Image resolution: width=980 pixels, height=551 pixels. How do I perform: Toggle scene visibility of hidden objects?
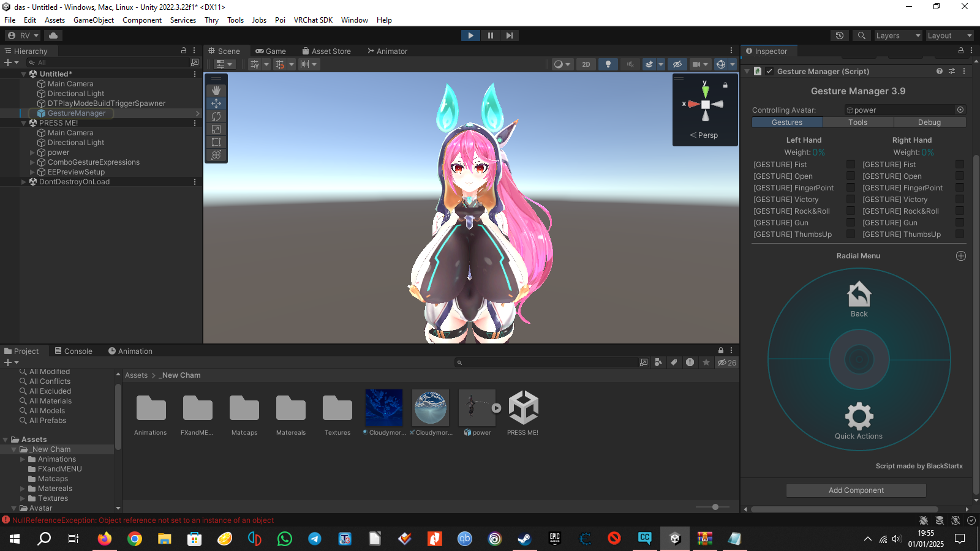pos(677,64)
